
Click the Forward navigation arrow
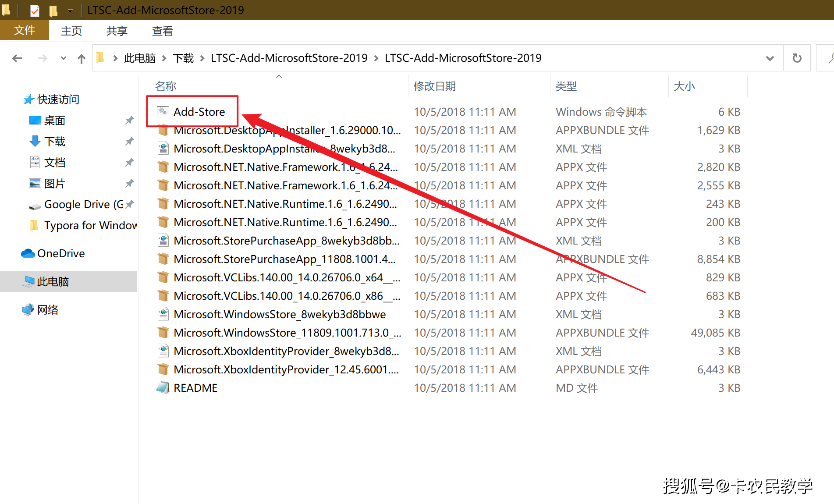(42, 58)
